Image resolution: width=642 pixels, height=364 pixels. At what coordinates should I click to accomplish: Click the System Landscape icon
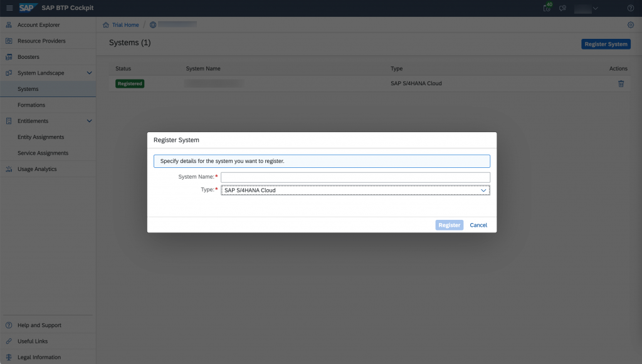coord(9,73)
